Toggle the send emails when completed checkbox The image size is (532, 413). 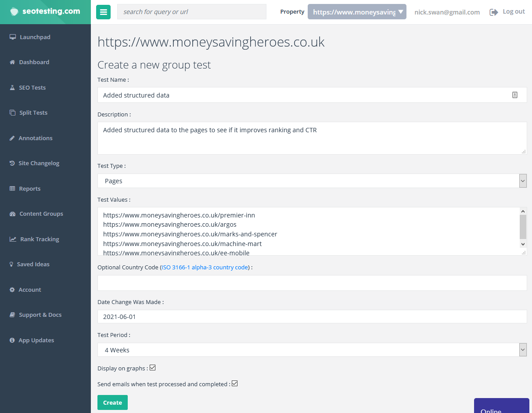click(235, 384)
